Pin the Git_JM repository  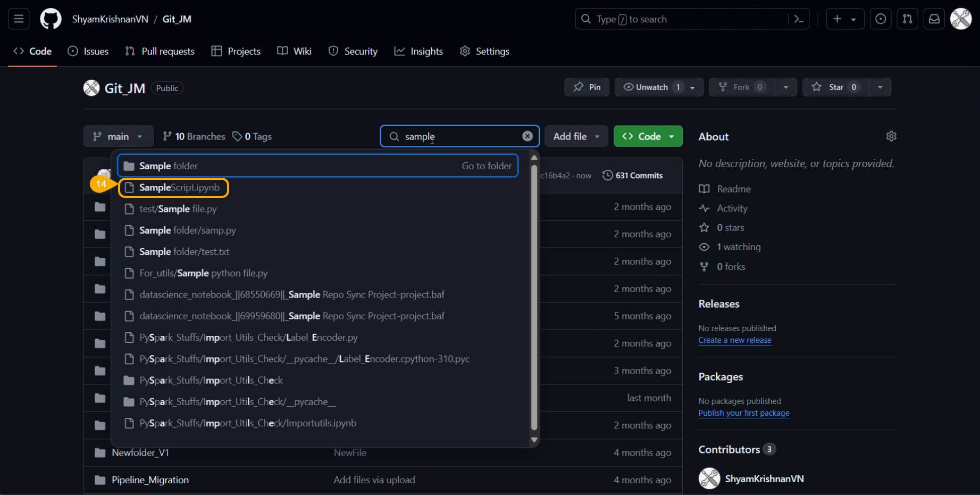tap(587, 87)
